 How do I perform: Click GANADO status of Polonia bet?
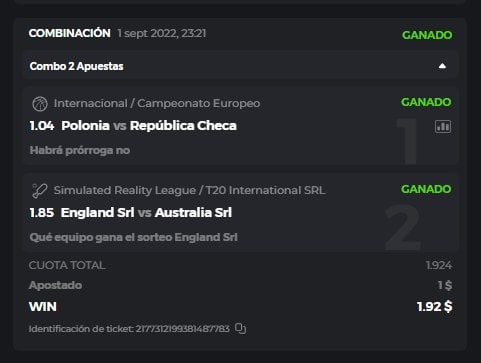pos(426,102)
